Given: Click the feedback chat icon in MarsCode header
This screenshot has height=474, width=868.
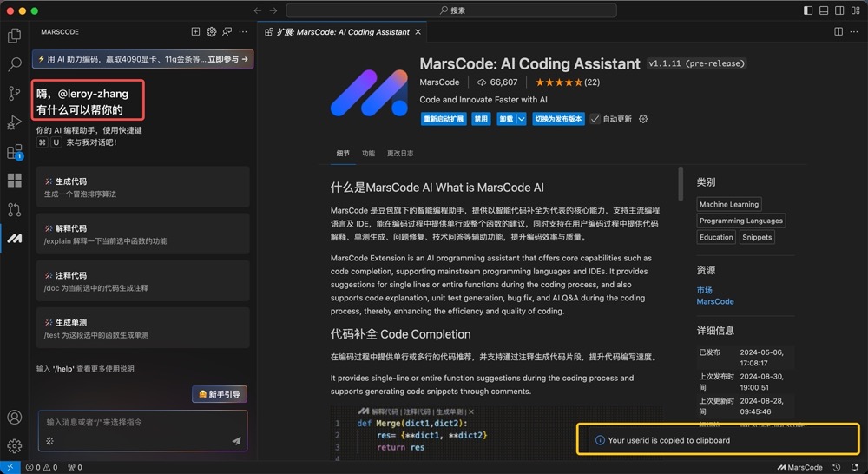Looking at the screenshot, I should click(x=227, y=32).
